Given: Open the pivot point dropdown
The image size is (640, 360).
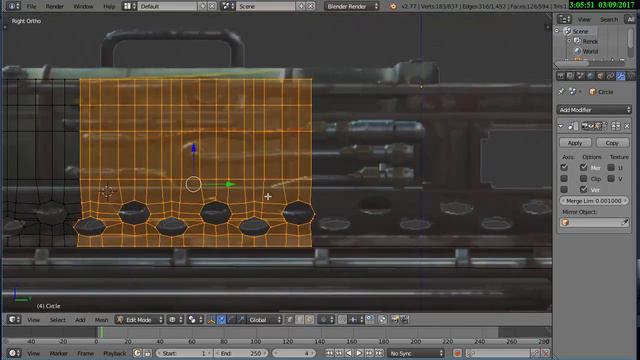Looking at the screenshot, I should (195, 320).
